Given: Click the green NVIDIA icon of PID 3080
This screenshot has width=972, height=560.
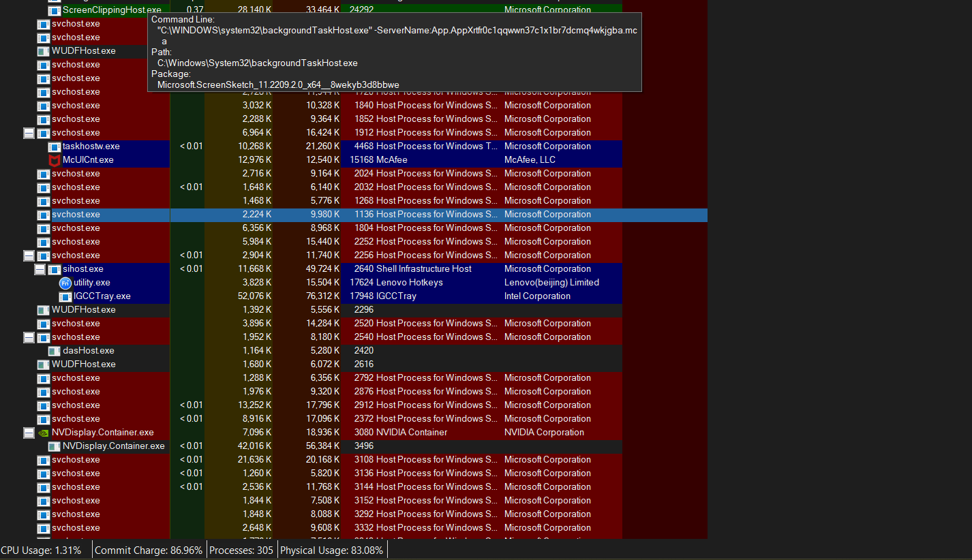Looking at the screenshot, I should [x=44, y=433].
